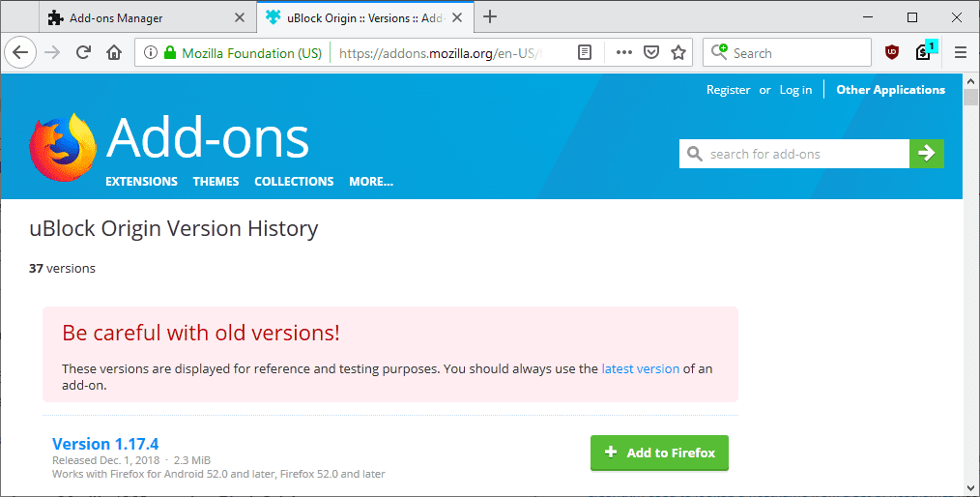Maximize the Firefox window
This screenshot has height=497, width=980.
(912, 17)
